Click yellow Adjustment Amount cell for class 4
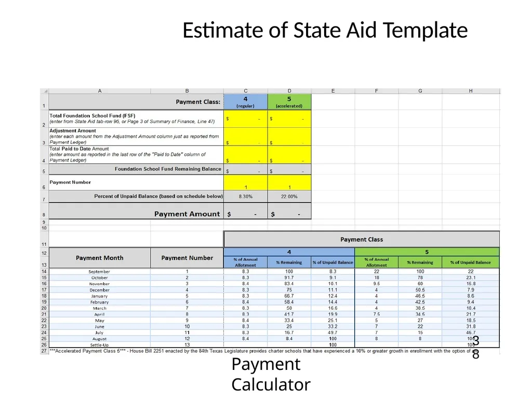This screenshot has height=399, width=532. (x=246, y=137)
